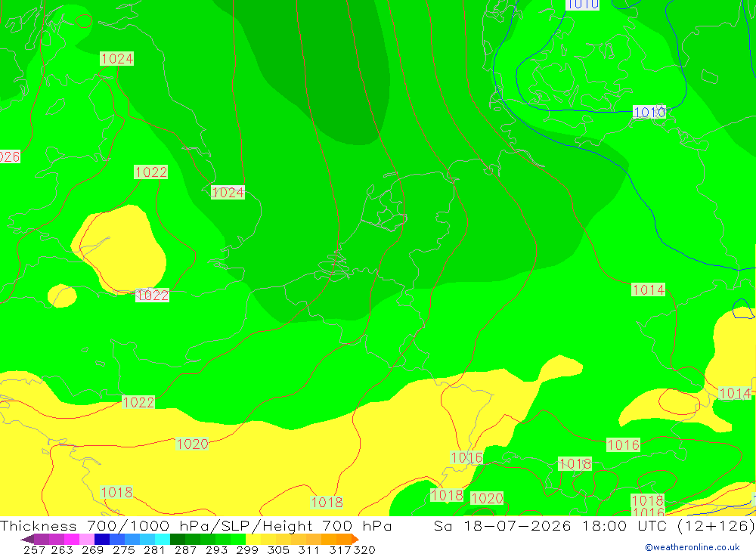Select legend value 263
This screenshot has width=756, height=554.
62,549
